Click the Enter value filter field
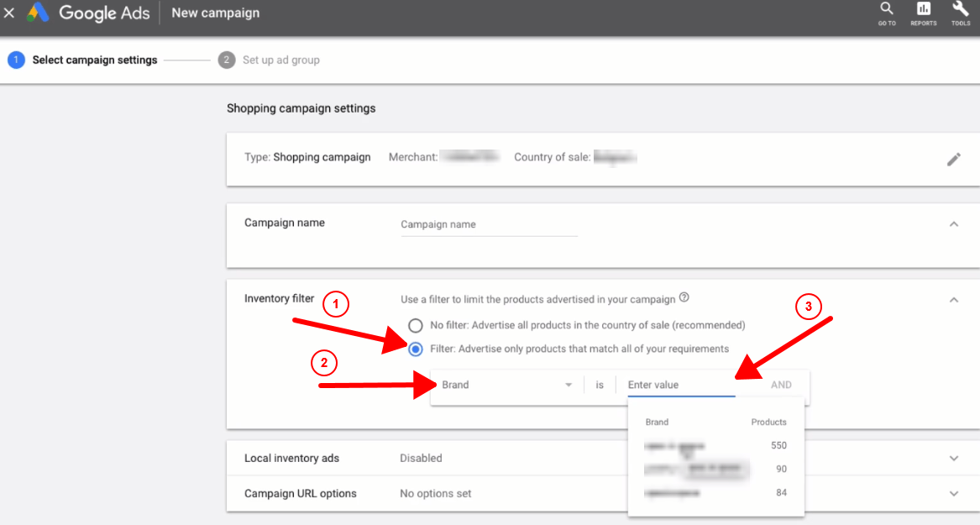The height and width of the screenshot is (525, 980). click(x=680, y=385)
